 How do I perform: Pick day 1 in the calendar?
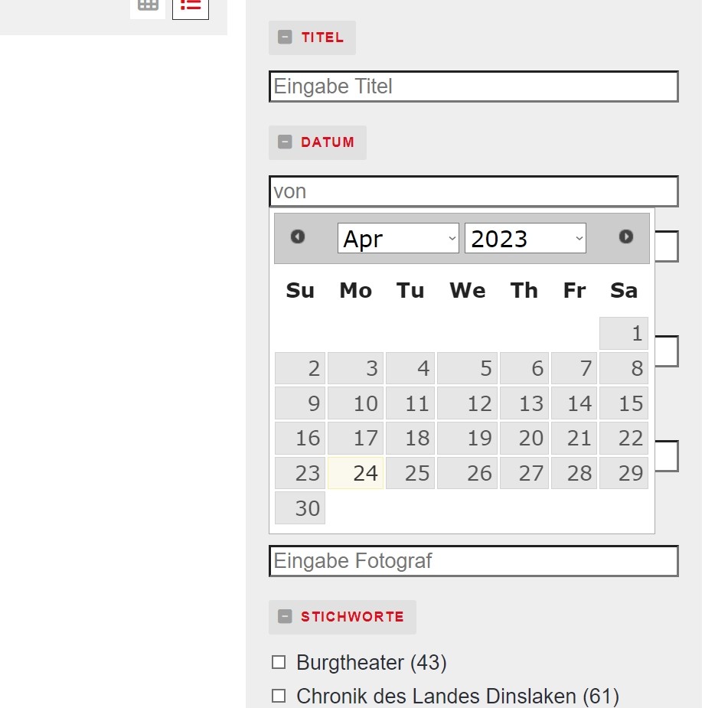pos(624,334)
